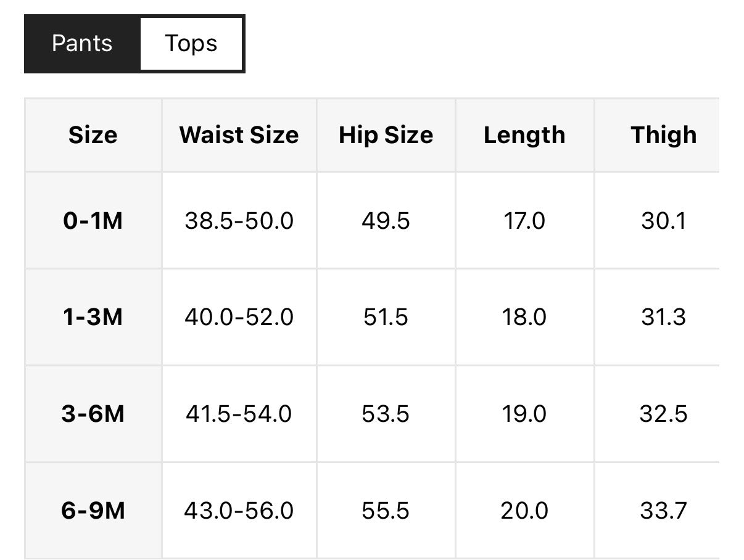This screenshot has height=560, width=744.
Task: Click the Length column header
Action: pyautogui.click(x=524, y=135)
